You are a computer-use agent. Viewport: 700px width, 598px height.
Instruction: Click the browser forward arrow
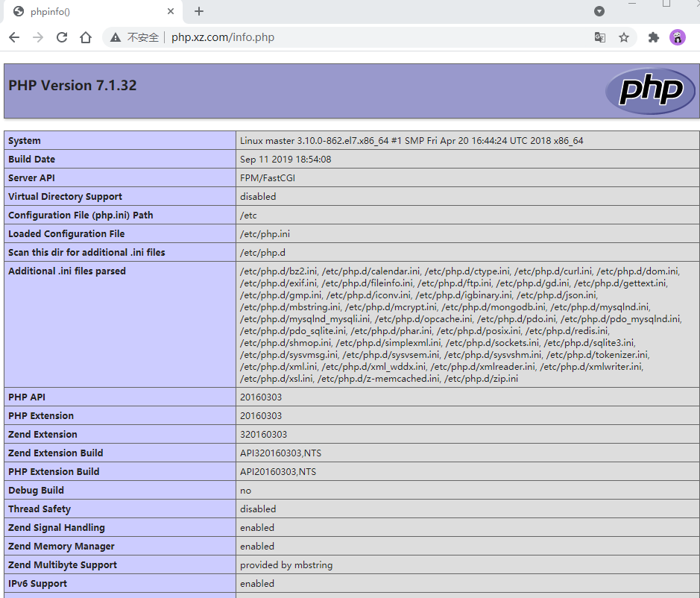pyautogui.click(x=38, y=37)
